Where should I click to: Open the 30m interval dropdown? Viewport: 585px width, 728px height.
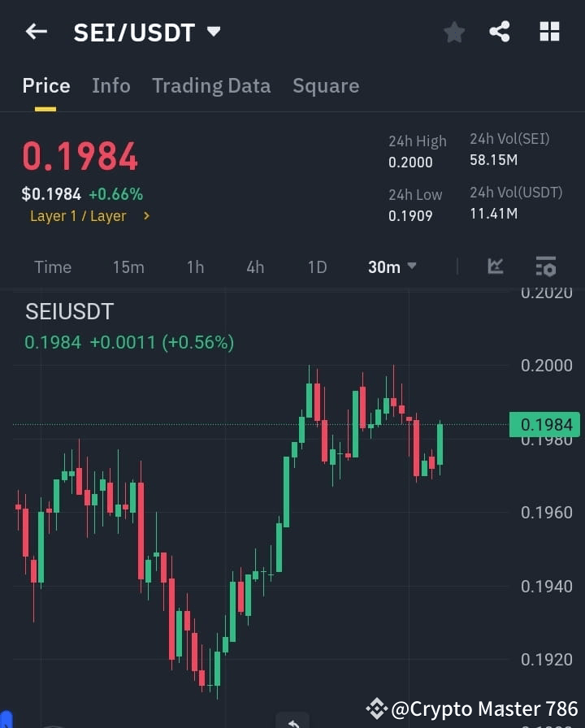point(392,266)
